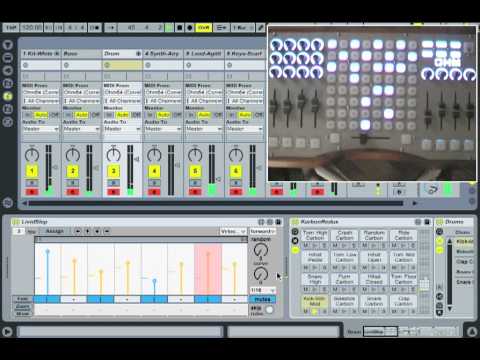Toggle the metronome button
Image resolution: width=480 pixels, height=360 pixels.
(x=94, y=27)
